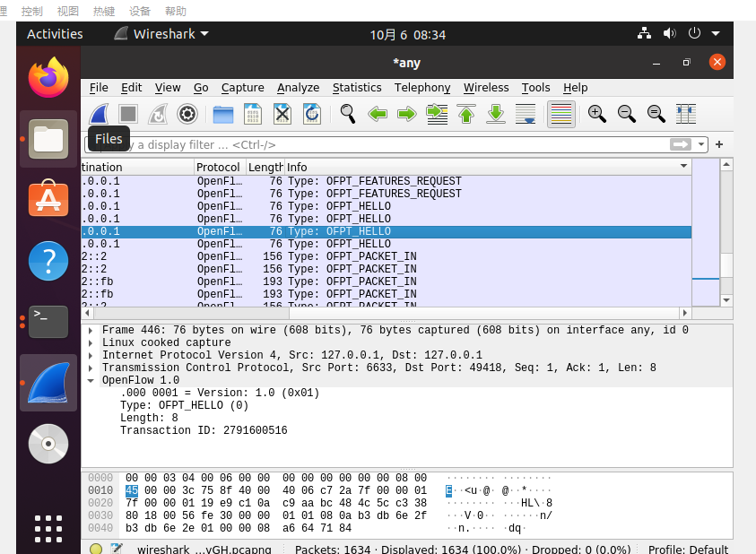Image resolution: width=756 pixels, height=554 pixels.
Task: Go to specified packet
Action: click(x=437, y=114)
